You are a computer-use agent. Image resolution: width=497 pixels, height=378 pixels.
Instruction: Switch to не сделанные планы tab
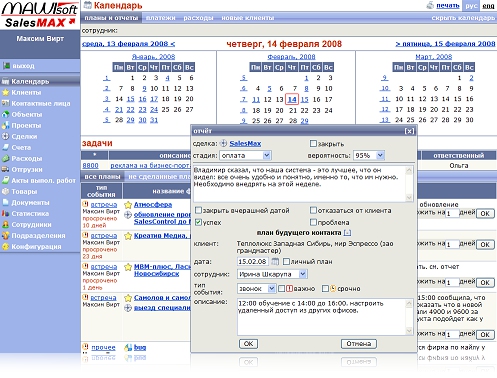[x=159, y=177]
